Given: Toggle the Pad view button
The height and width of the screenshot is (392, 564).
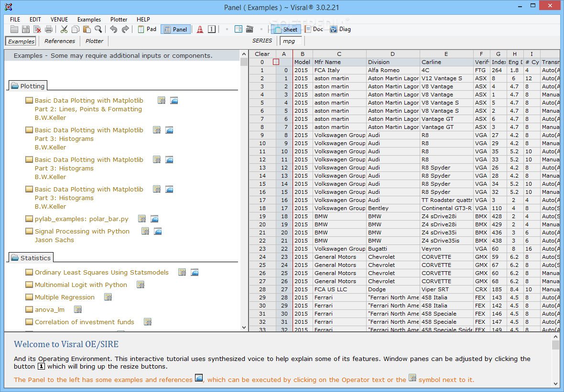Looking at the screenshot, I should coord(147,30).
